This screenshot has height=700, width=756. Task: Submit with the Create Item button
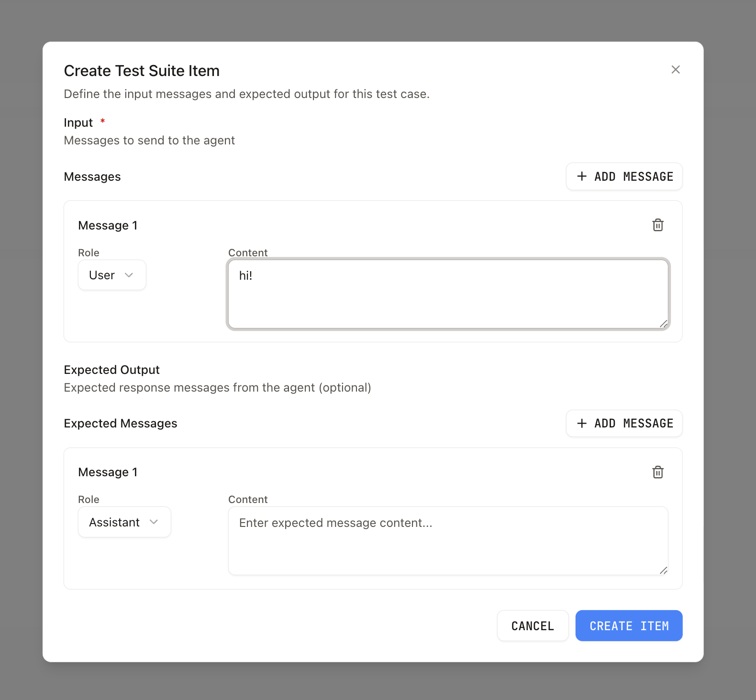click(x=628, y=626)
